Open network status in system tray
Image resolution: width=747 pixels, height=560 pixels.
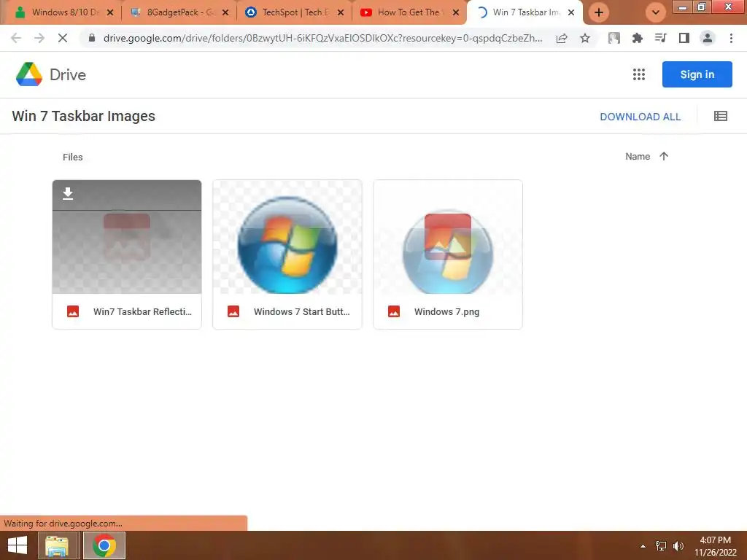(661, 546)
